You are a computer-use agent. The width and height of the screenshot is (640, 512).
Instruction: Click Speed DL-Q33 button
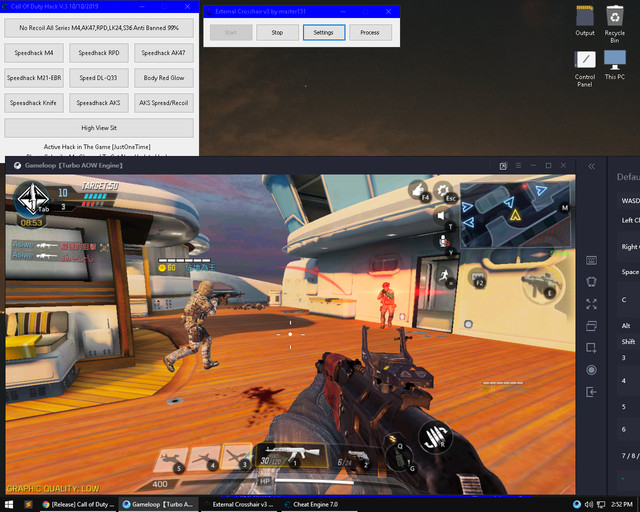point(99,78)
